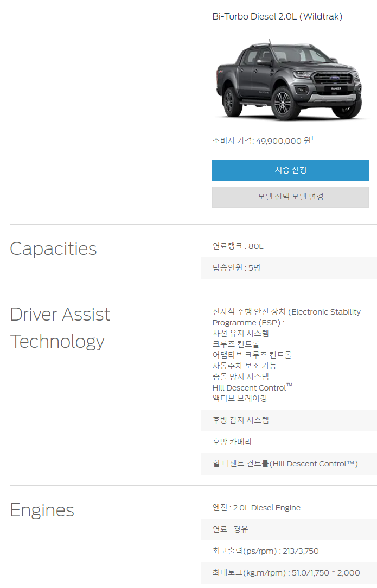Click the 연료탱크 : 80L row
Screen dimensions: 377x588
(x=289, y=246)
